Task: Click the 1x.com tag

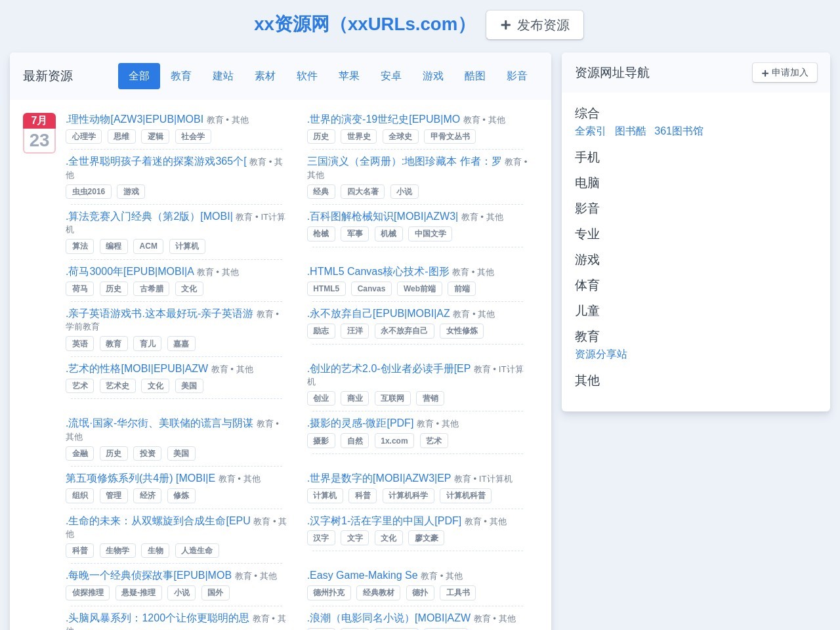Action: coord(394,441)
